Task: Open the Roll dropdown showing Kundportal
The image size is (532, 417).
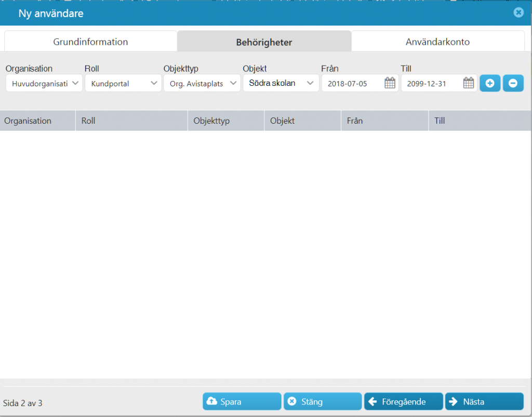Action: point(123,83)
